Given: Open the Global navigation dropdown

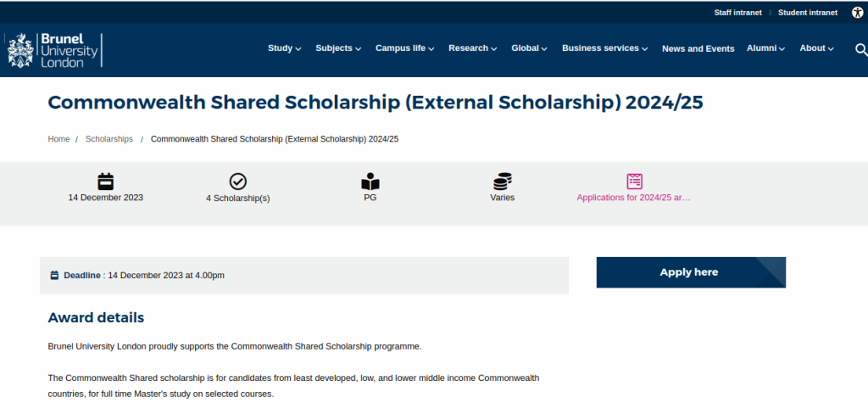Looking at the screenshot, I should coord(529,48).
